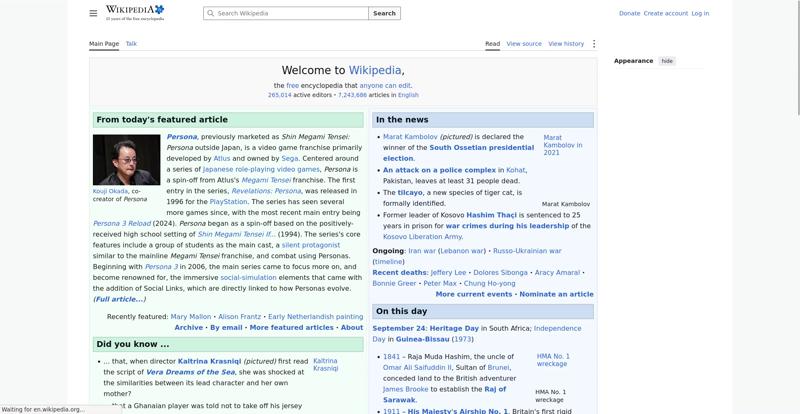
Task: Click the Russo-Ukrainian war link
Action: click(528, 251)
